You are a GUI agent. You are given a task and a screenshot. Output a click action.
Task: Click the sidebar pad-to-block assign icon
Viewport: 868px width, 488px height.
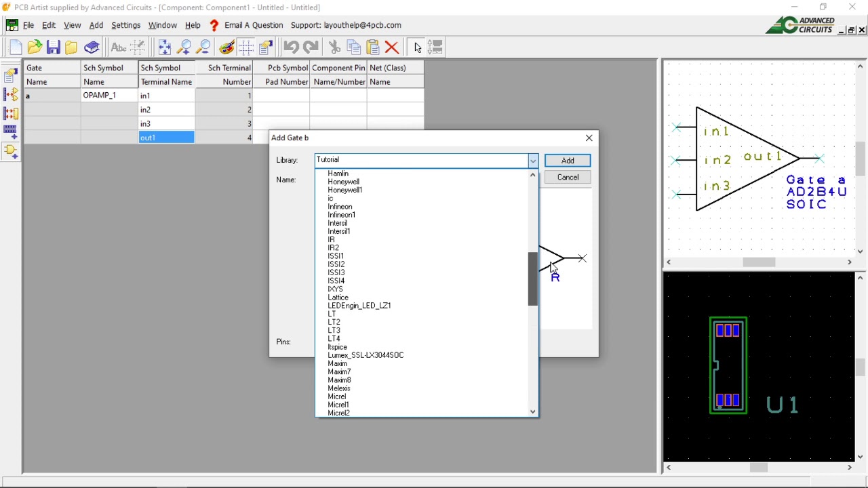coord(11,113)
